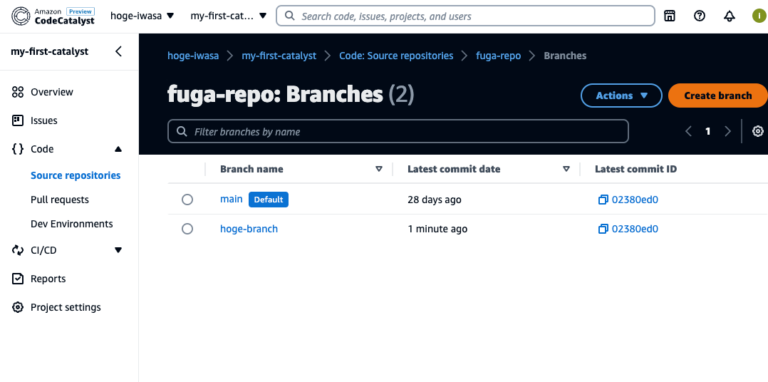Open Overview in sidebar
This screenshot has height=382, width=768.
point(52,92)
